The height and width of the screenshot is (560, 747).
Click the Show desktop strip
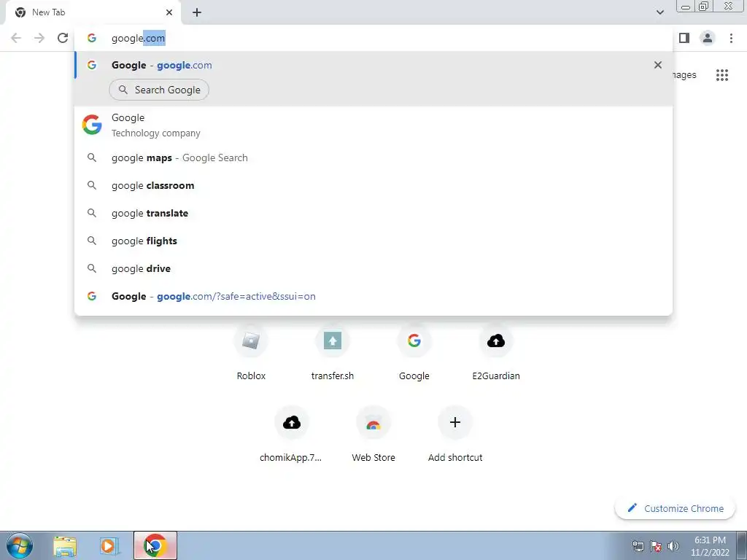tap(742, 545)
